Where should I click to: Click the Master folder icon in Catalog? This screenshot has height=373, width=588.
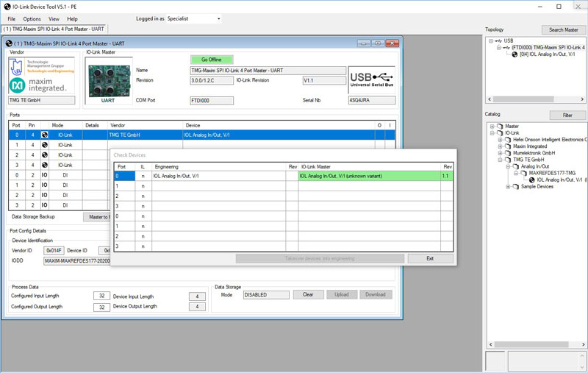[500, 126]
